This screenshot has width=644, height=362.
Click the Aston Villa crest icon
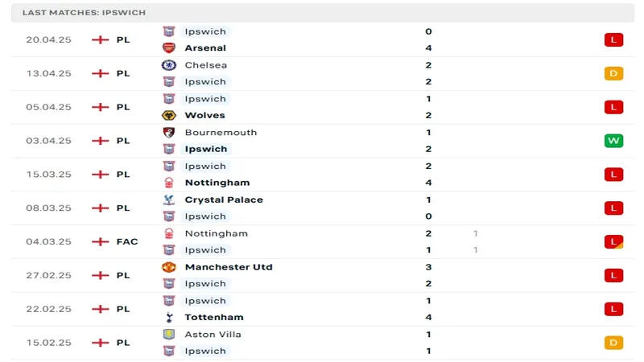[169, 334]
